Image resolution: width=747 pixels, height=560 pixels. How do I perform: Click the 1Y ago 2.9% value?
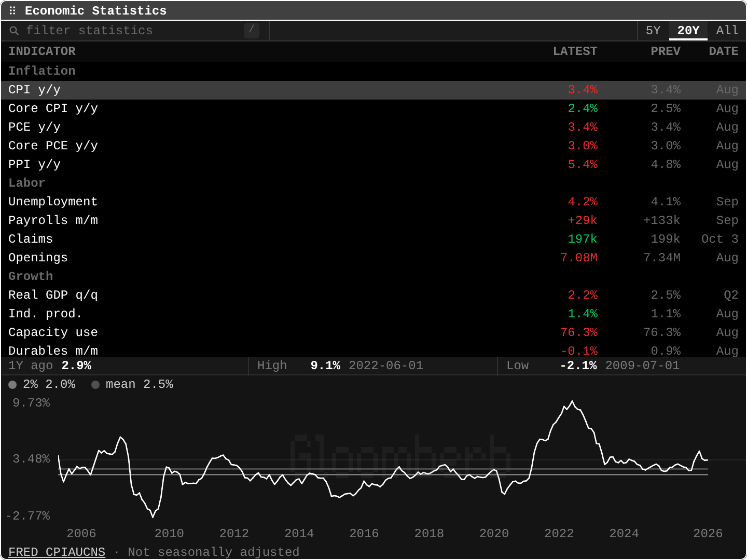click(x=76, y=366)
